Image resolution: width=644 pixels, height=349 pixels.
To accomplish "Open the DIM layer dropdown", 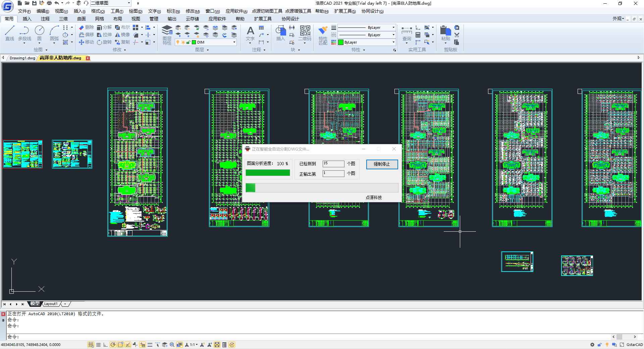I will click(x=234, y=42).
